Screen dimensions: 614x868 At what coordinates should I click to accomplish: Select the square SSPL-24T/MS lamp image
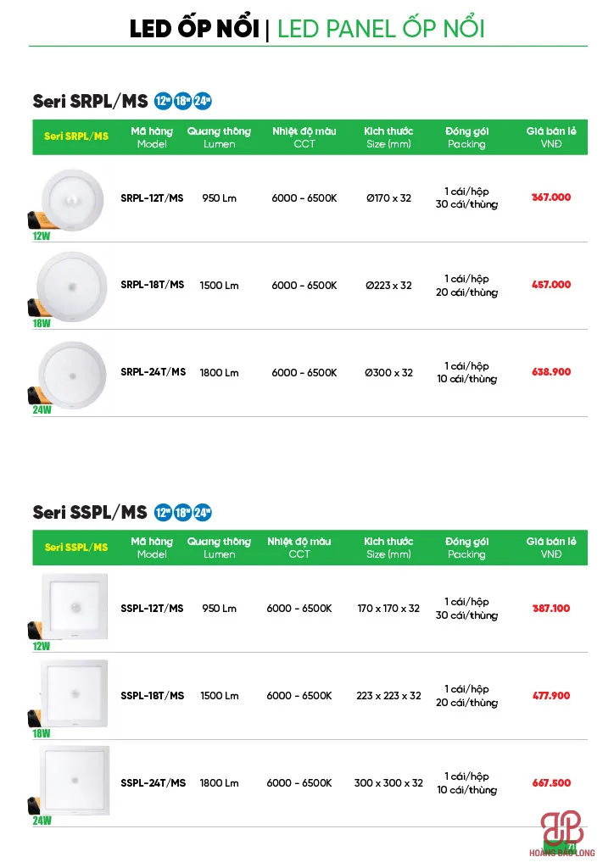75,783
